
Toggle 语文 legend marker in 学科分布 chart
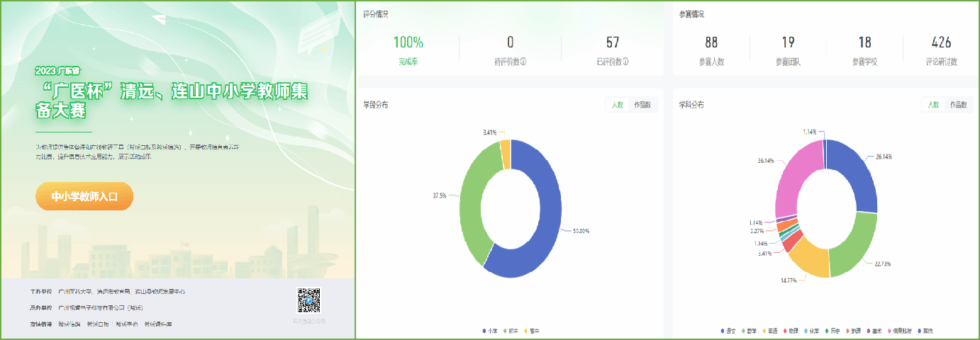723,331
